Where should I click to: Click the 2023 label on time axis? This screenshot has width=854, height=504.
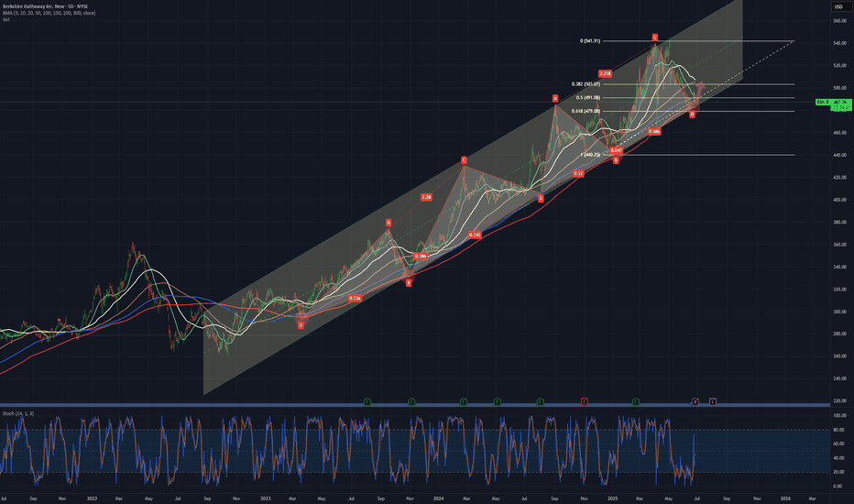click(x=265, y=499)
